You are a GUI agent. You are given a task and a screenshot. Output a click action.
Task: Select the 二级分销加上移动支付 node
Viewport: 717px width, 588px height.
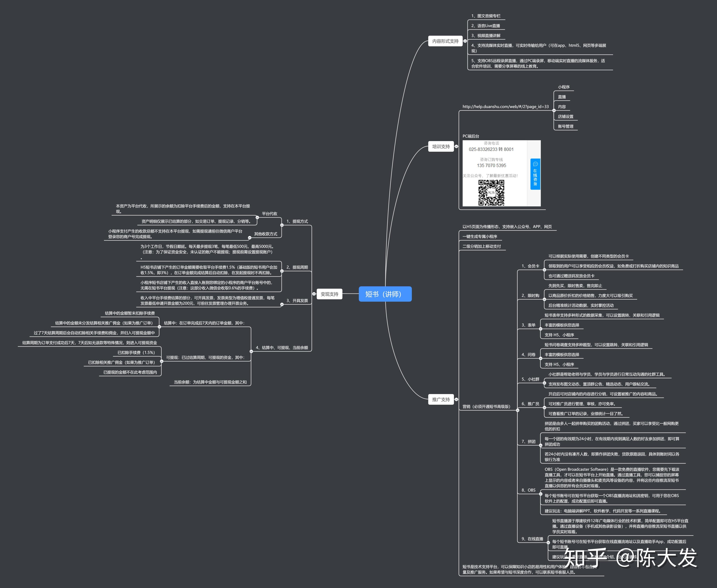pyautogui.click(x=482, y=246)
